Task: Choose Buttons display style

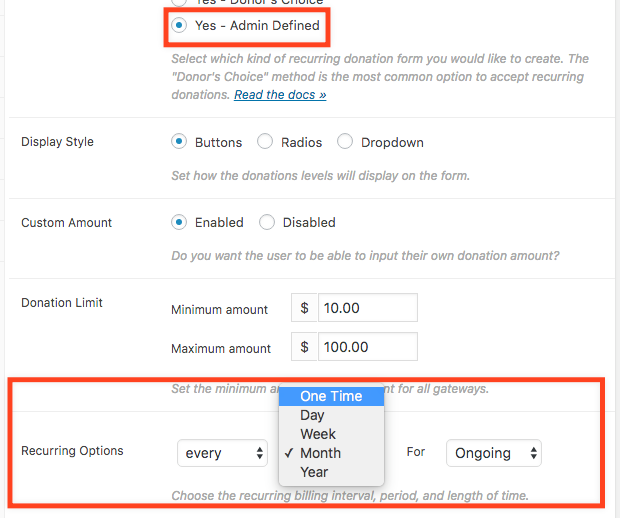Action: pyautogui.click(x=179, y=141)
